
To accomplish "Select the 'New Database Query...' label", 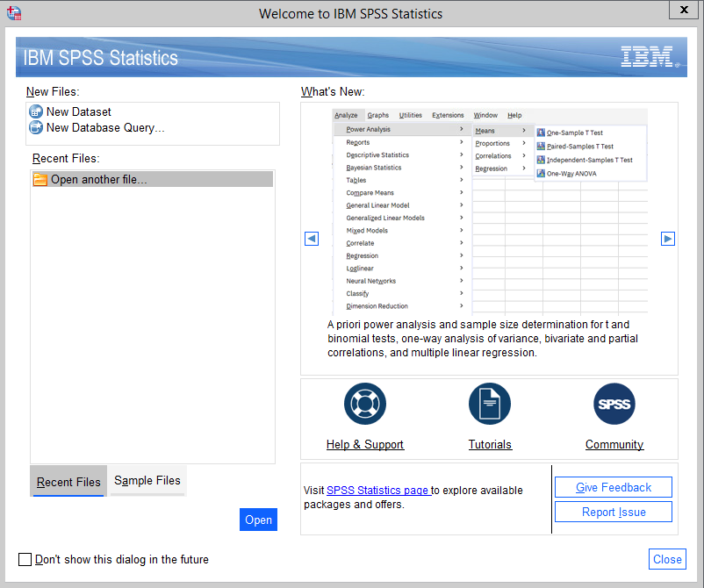I will (105, 128).
